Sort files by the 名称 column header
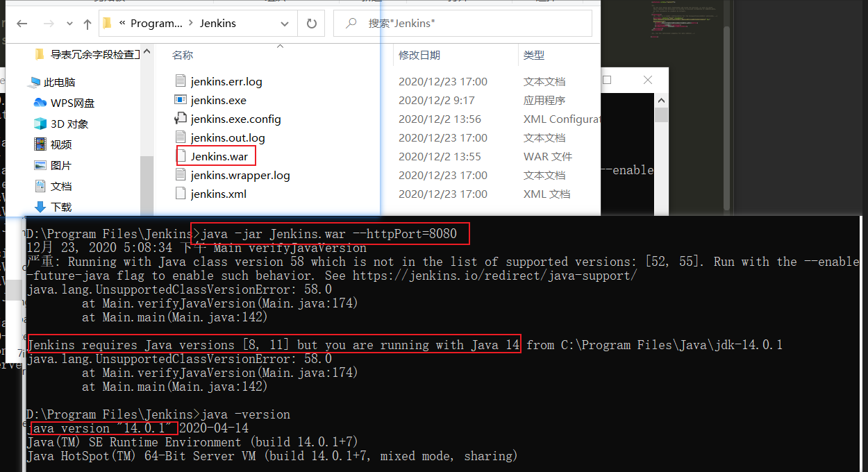Viewport: 868px width, 472px height. click(182, 55)
